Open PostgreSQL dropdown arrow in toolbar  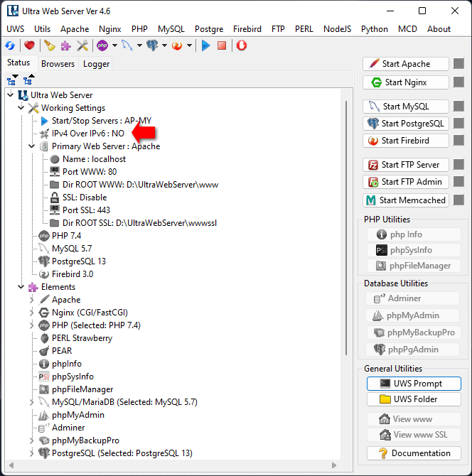point(164,46)
